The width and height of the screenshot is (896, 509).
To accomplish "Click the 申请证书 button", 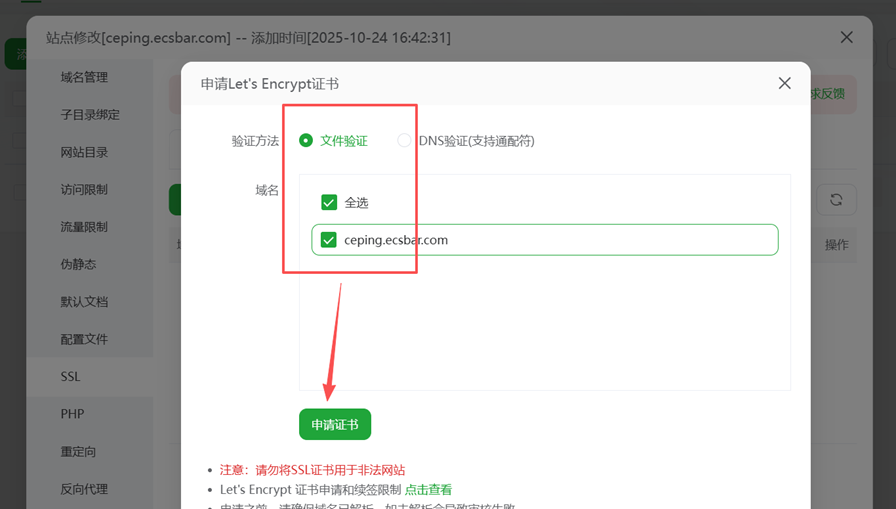I will [335, 424].
